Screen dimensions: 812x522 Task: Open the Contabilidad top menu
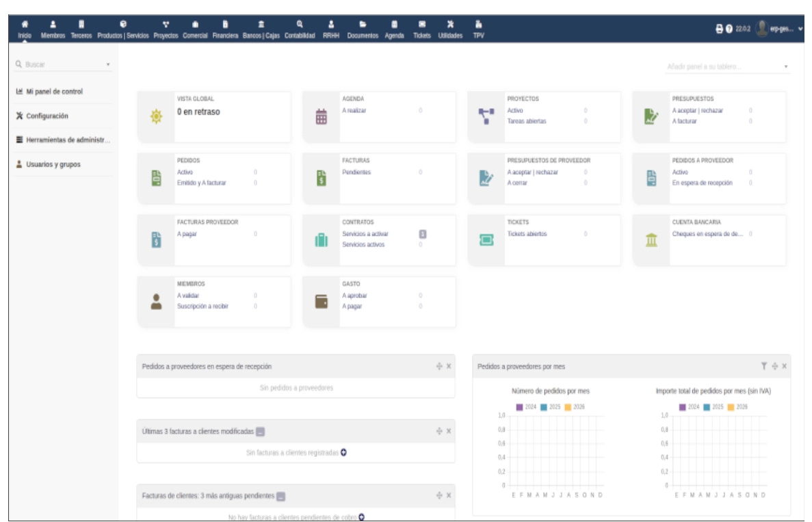tap(300, 29)
